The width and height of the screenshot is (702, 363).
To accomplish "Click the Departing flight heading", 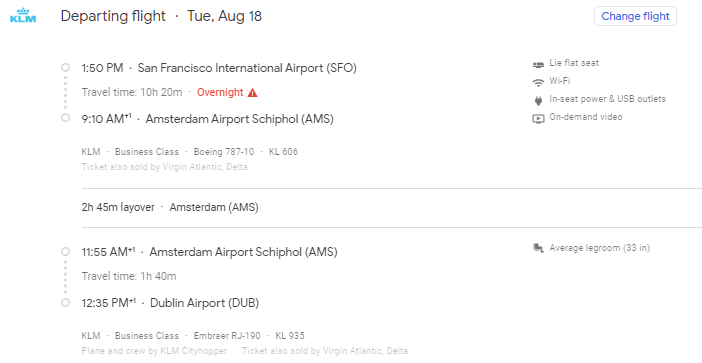I will coord(113,16).
